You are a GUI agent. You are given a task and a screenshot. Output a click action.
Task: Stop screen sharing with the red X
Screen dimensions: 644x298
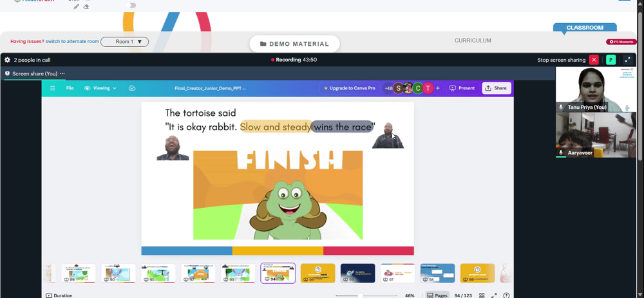point(594,60)
